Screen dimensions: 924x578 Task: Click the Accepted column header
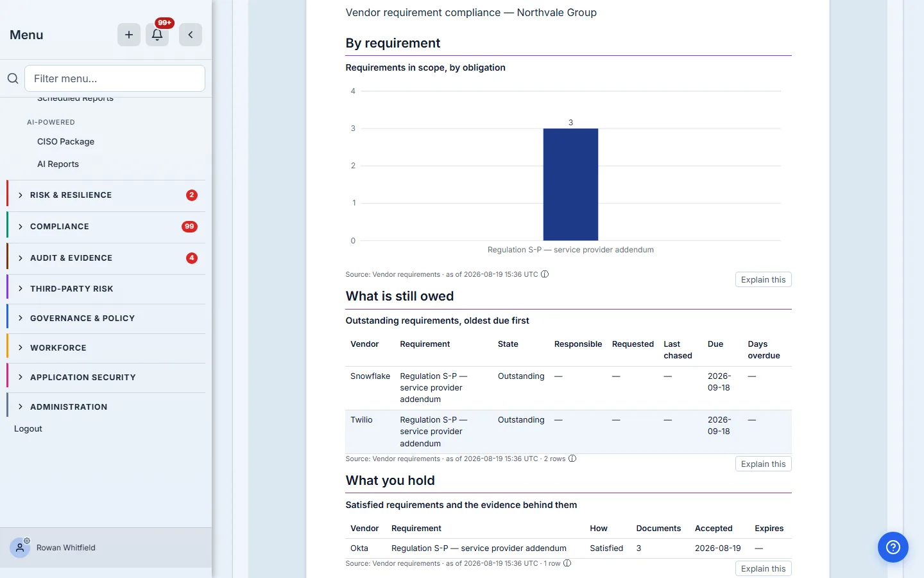714,529
